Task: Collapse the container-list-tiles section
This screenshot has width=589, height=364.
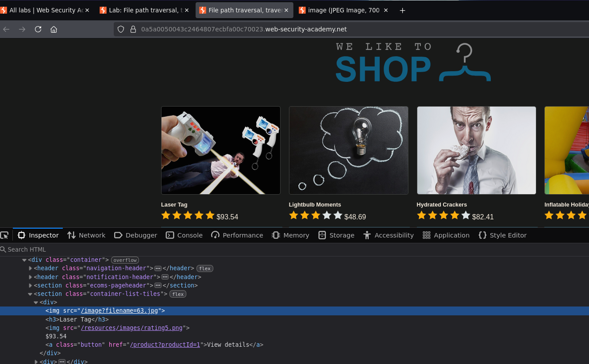Action: 30,294
